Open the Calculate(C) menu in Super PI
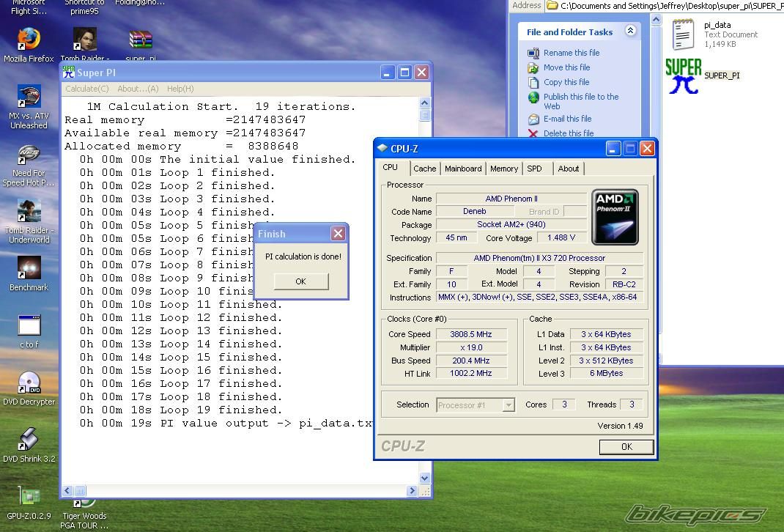 click(86, 89)
